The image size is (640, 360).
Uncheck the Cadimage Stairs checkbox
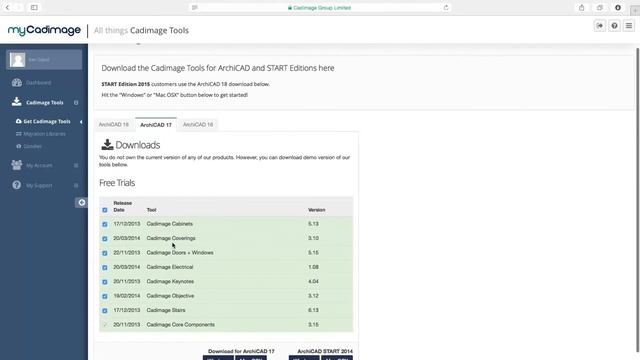(x=105, y=311)
